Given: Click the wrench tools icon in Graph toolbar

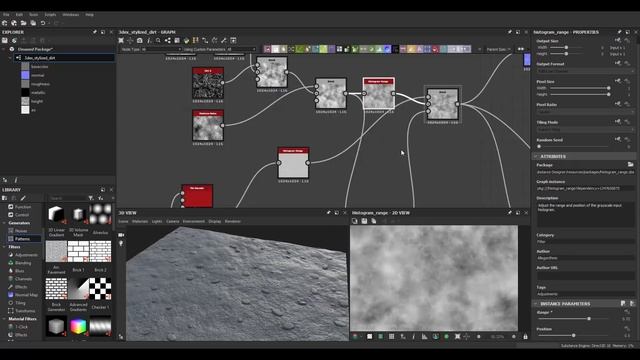Looking at the screenshot, I should click(x=224, y=40).
